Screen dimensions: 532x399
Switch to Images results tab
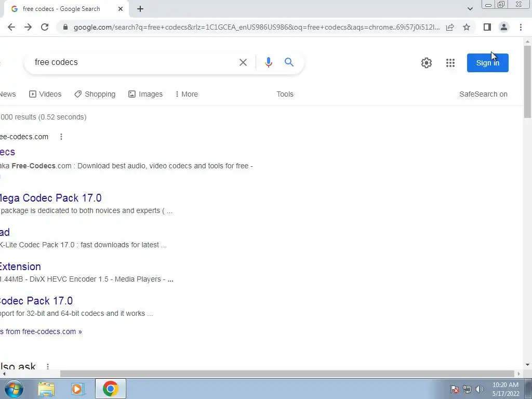point(145,94)
